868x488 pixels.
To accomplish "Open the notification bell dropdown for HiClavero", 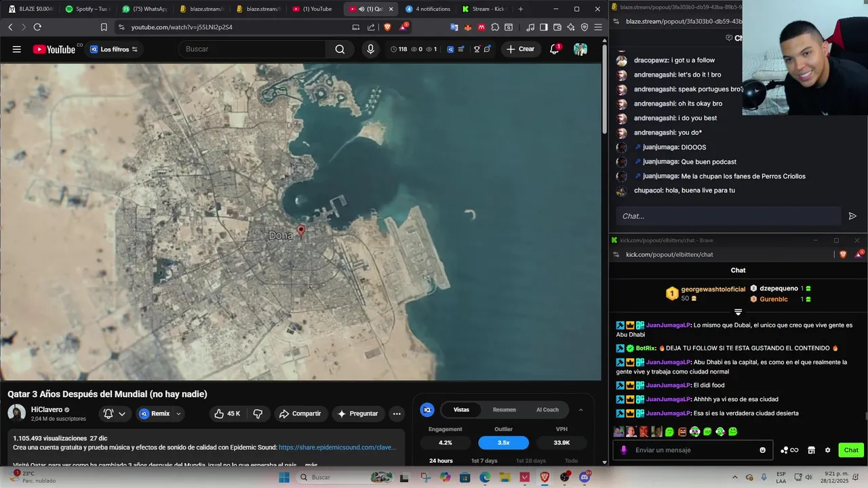I will 114,413.
